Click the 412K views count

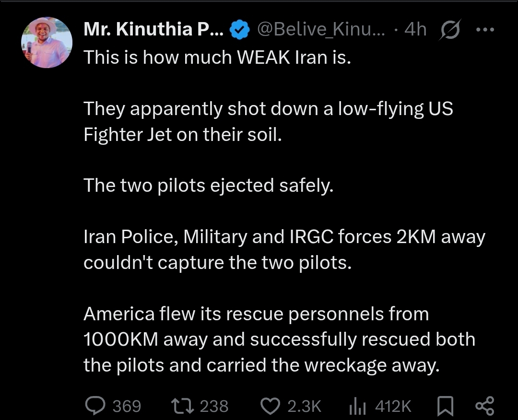(x=393, y=407)
